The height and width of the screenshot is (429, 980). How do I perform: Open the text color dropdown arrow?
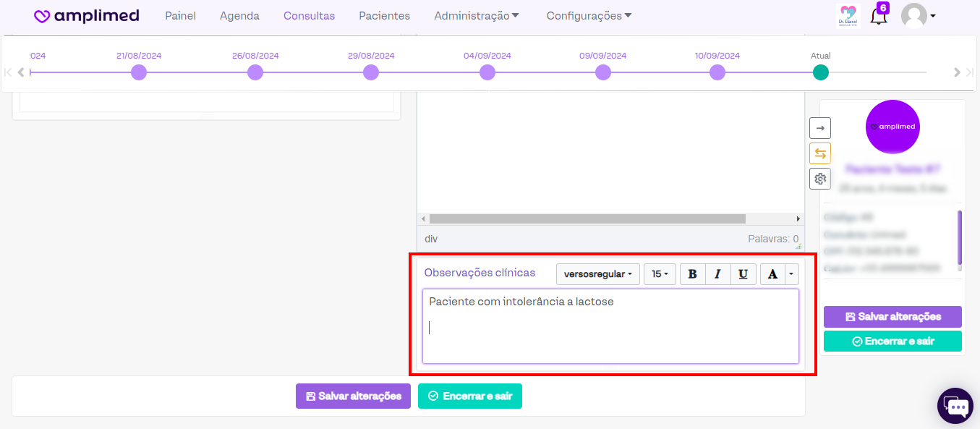point(791,274)
